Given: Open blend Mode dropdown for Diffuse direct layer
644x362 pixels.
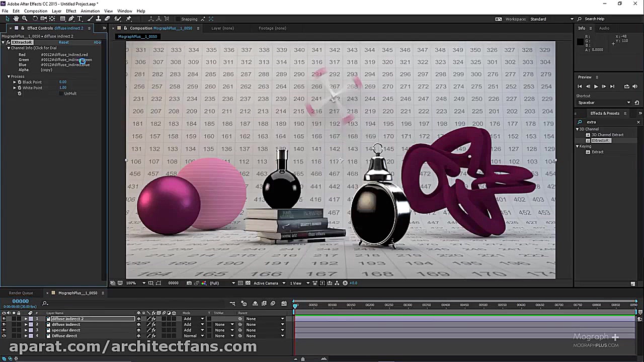Looking at the screenshot, I should click(194, 336).
